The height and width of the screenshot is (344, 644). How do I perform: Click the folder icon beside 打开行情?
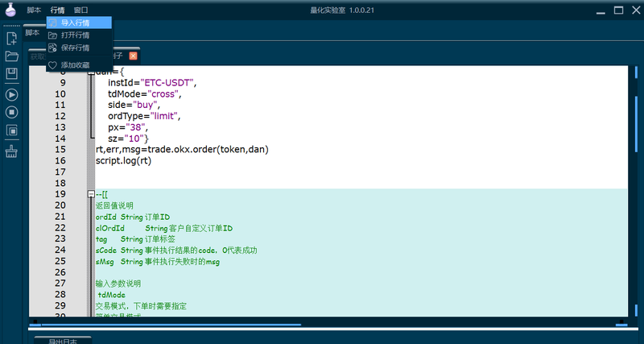tap(52, 35)
